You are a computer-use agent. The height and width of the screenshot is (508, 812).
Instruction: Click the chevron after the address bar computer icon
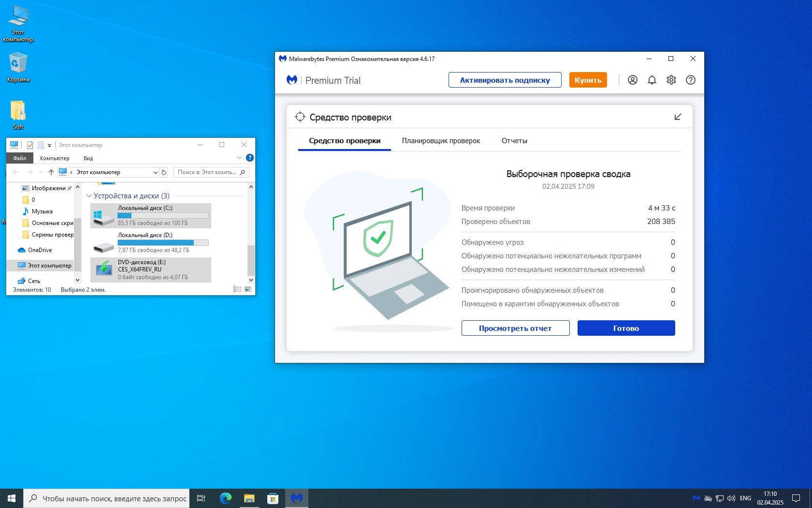[x=71, y=172]
